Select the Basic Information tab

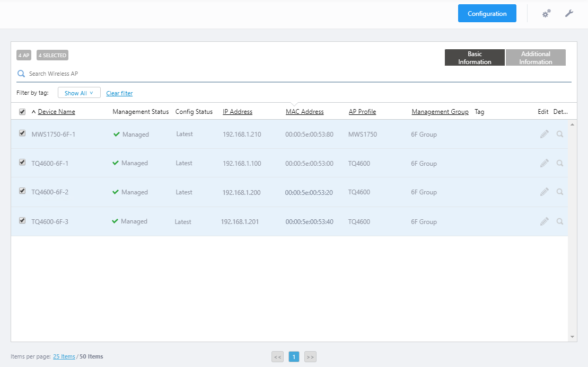[475, 58]
